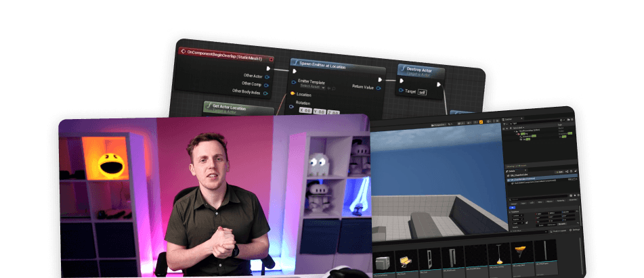Select the wall lamp asset thumbnail

pyautogui.click(x=522, y=252)
